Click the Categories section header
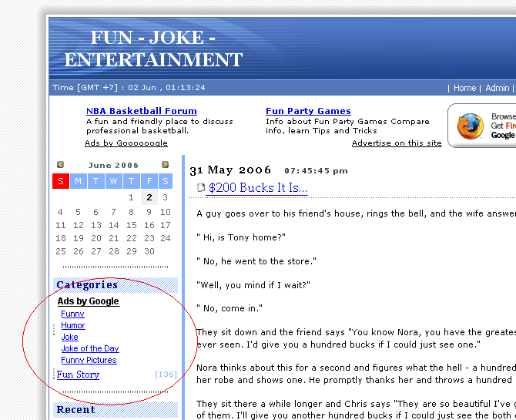516x420 pixels. 116,285
